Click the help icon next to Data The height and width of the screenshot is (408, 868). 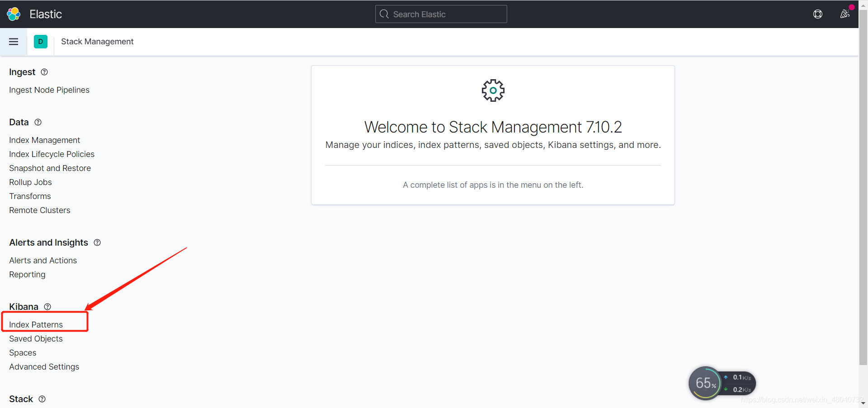pyautogui.click(x=38, y=122)
